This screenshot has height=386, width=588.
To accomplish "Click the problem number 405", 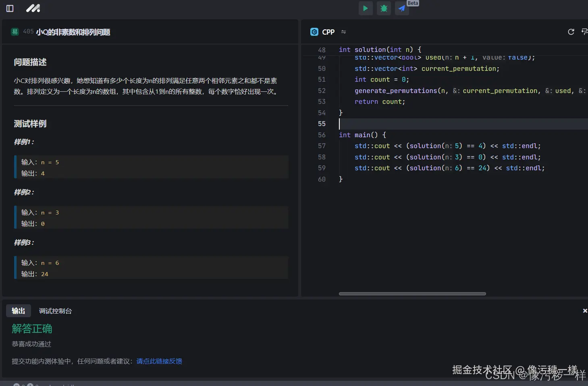I will [x=28, y=31].
